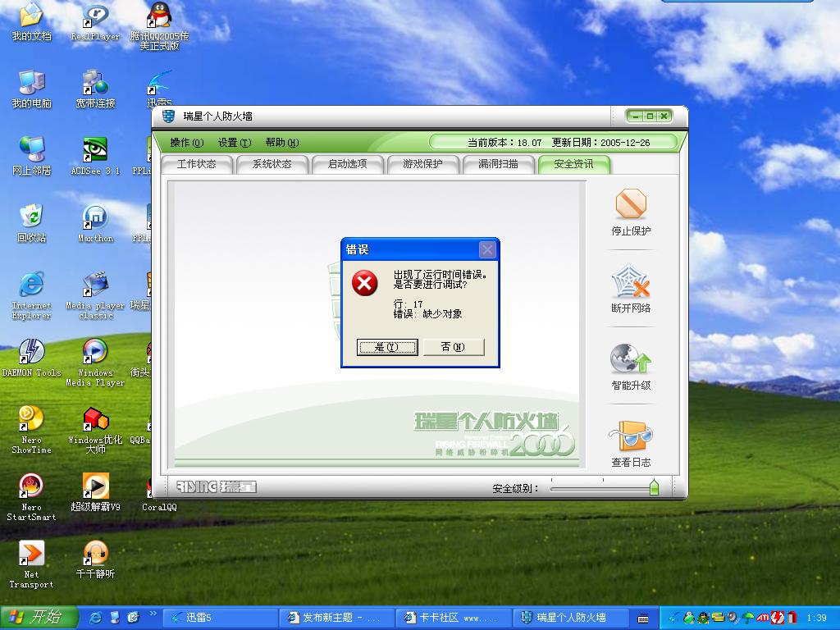Image resolution: width=840 pixels, height=630 pixels.
Task: Launch Internet Explorer from quick launch
Action: pyautogui.click(x=96, y=618)
